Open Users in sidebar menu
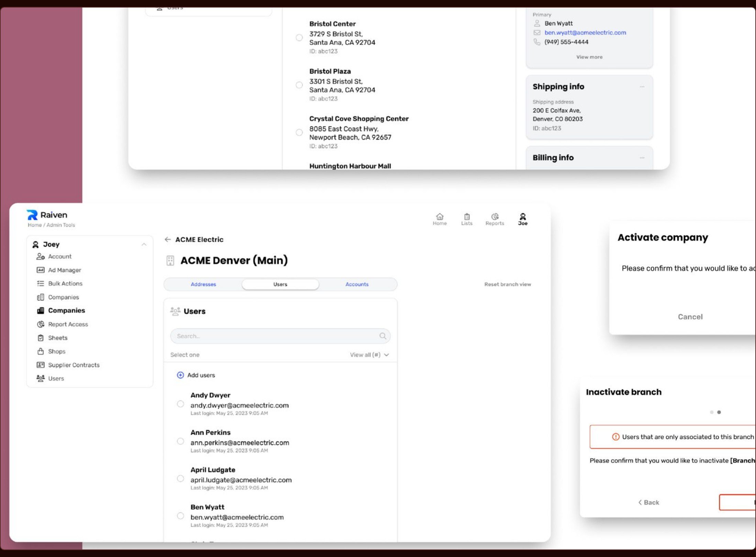 point(56,378)
